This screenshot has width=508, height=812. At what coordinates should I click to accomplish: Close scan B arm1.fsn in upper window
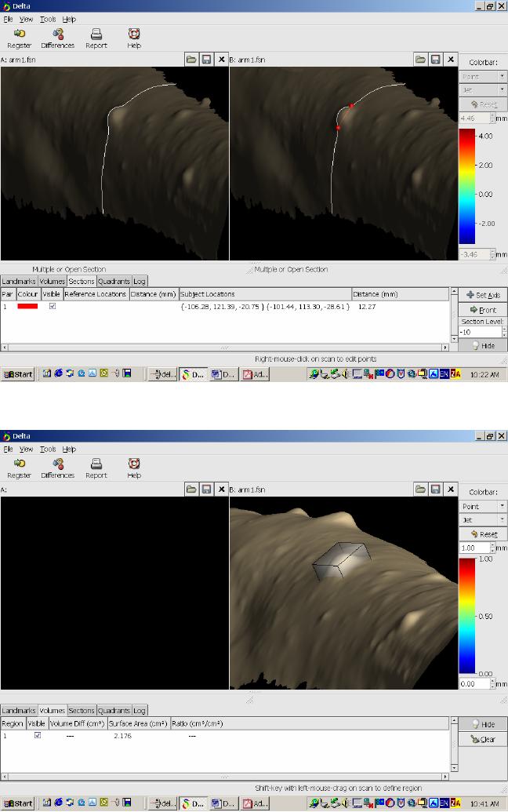pos(451,60)
